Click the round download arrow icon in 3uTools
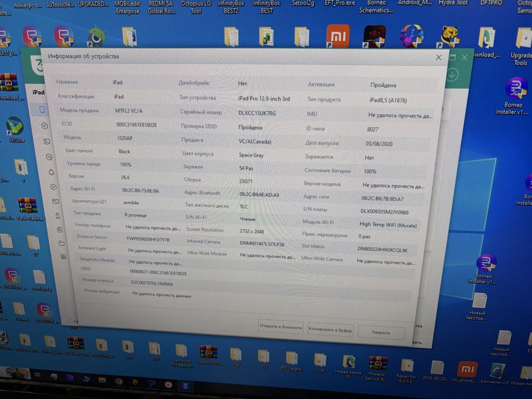 (x=452, y=74)
